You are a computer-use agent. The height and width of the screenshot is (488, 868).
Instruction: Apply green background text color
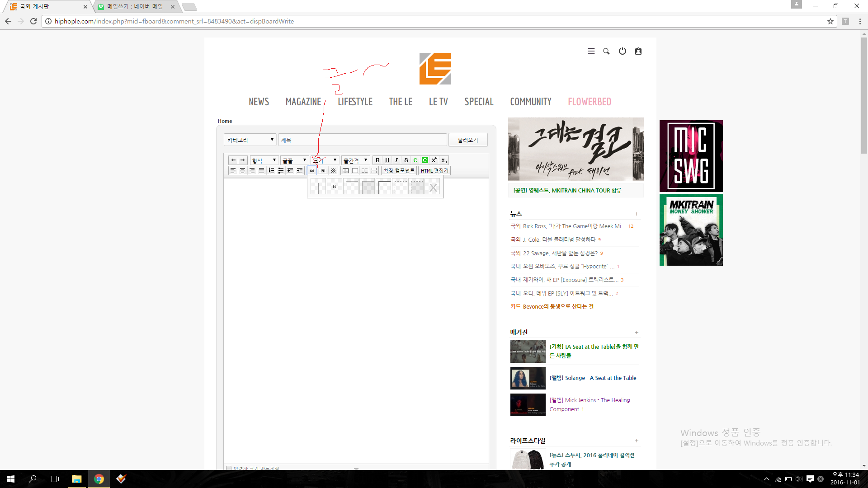point(425,160)
